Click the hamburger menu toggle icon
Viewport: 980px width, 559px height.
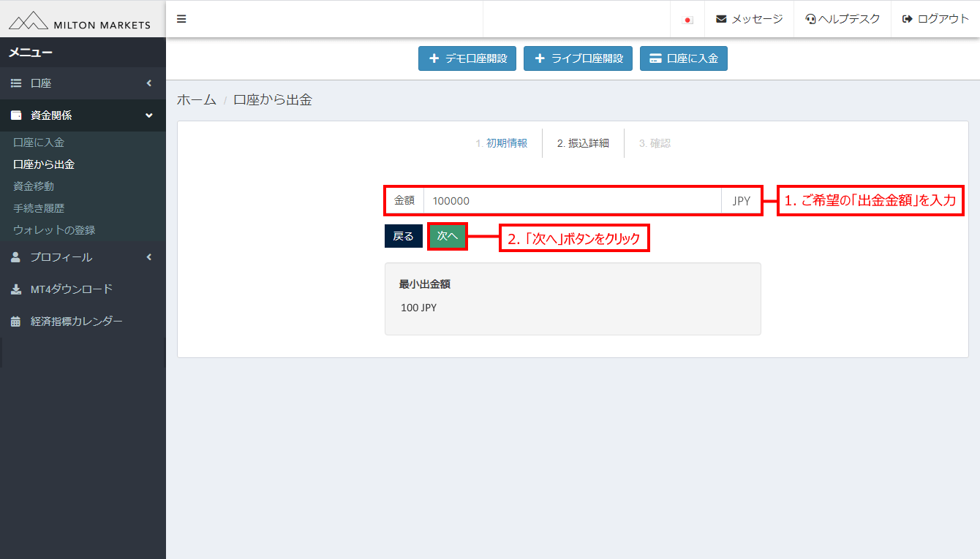pyautogui.click(x=181, y=19)
